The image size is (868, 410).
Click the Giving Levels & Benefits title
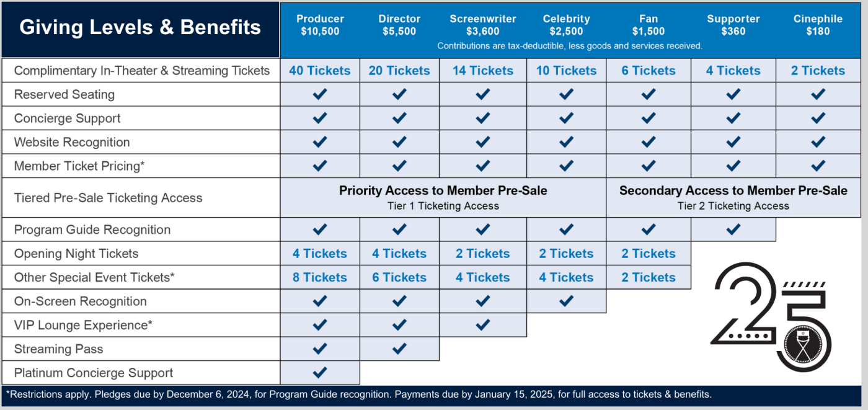[x=140, y=27]
